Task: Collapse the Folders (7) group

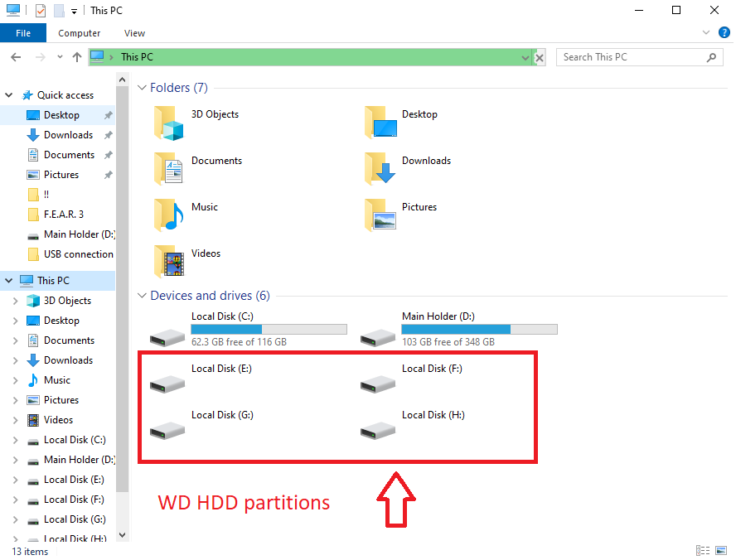Action: point(142,88)
